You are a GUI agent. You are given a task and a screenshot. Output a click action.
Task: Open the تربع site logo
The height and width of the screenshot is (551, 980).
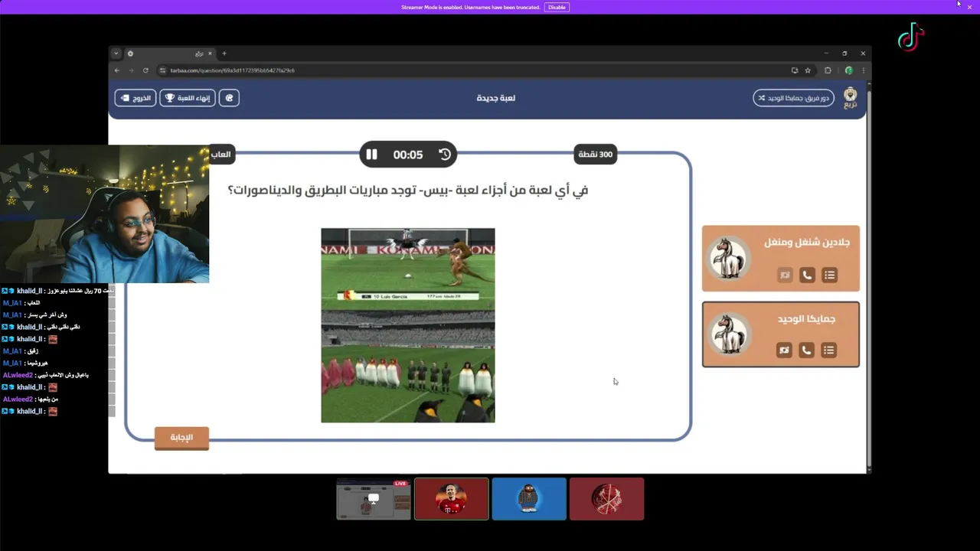851,98
